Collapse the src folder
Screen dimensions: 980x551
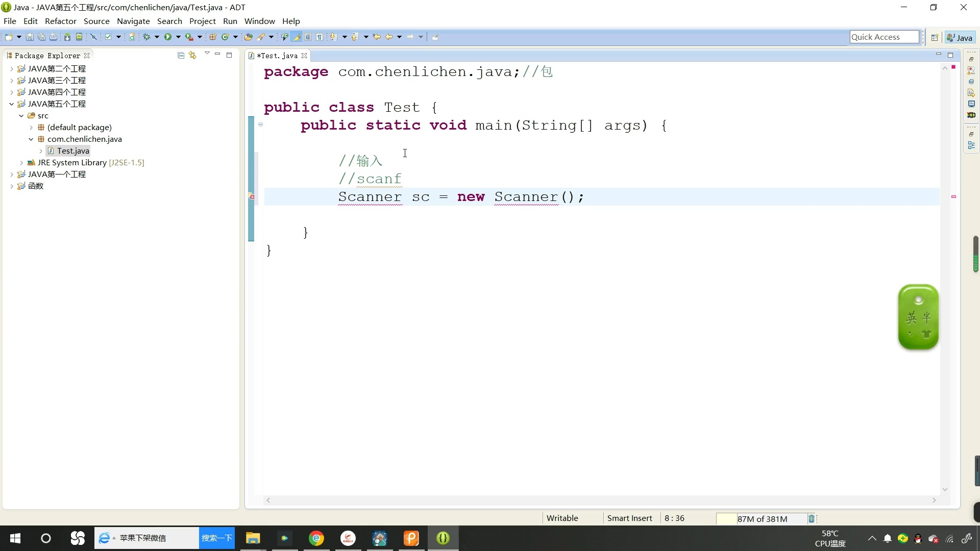pyautogui.click(x=21, y=115)
